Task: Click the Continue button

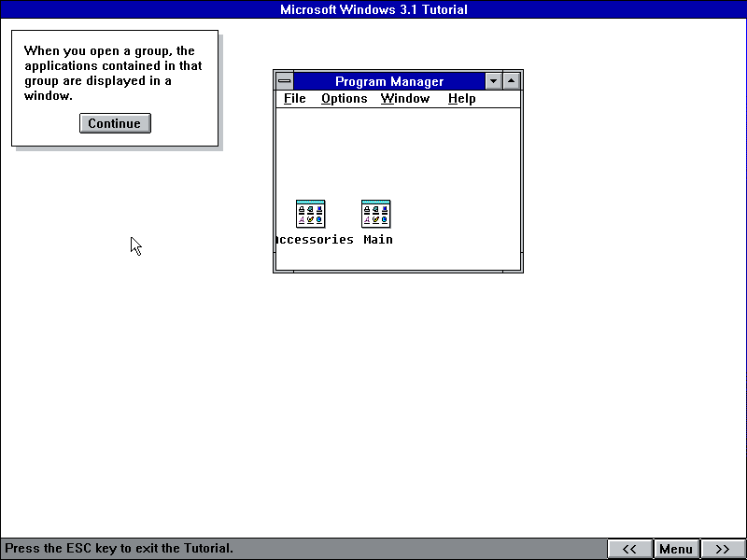Action: [x=115, y=123]
